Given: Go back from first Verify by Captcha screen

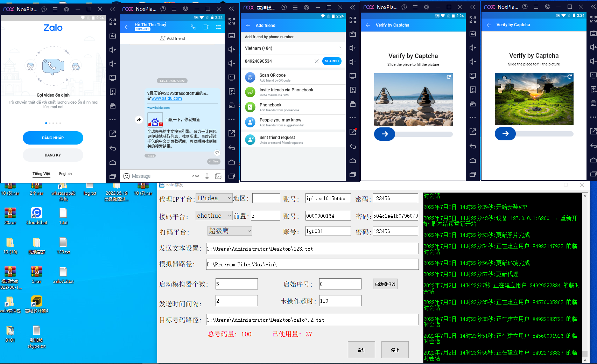Looking at the screenshot, I should point(368,25).
